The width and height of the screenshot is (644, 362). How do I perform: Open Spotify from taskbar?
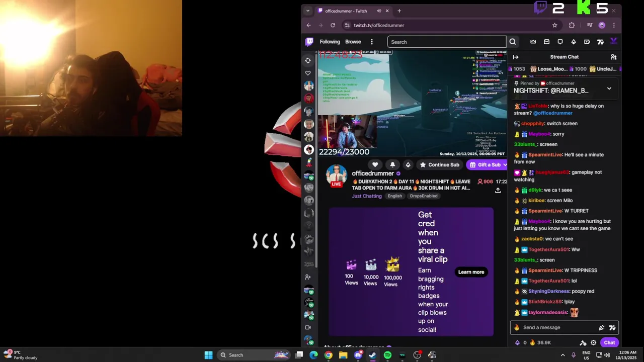tap(387, 355)
